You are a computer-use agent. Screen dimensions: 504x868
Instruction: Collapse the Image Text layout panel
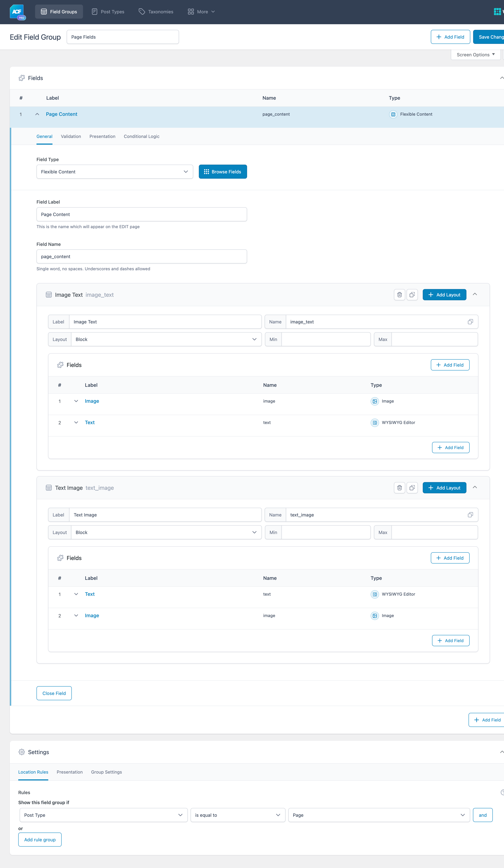pos(475,294)
